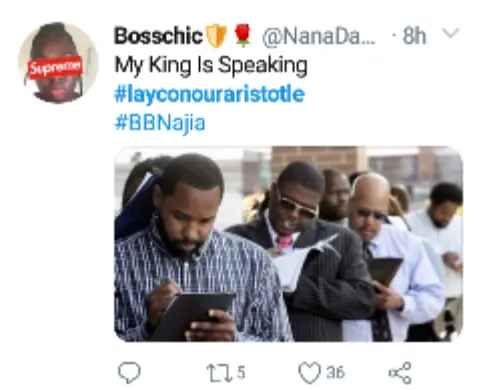Click the like count 36
The height and width of the screenshot is (390, 479).
click(335, 372)
